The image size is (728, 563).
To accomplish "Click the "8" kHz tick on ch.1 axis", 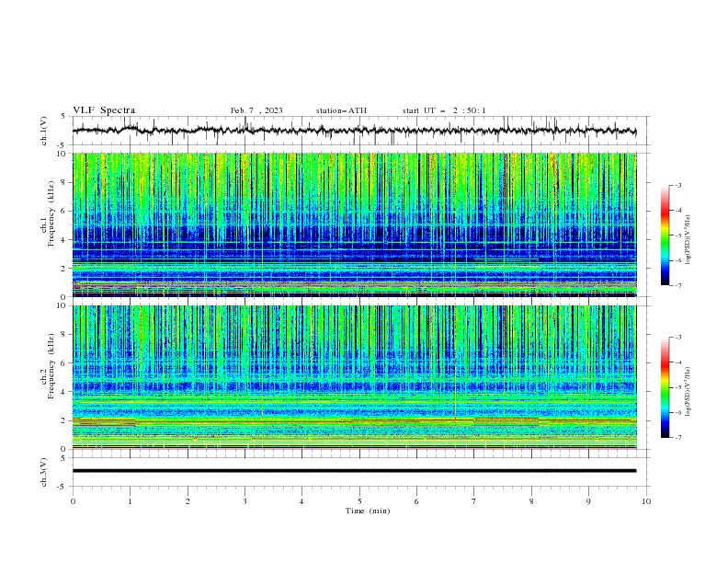I will (x=64, y=182).
